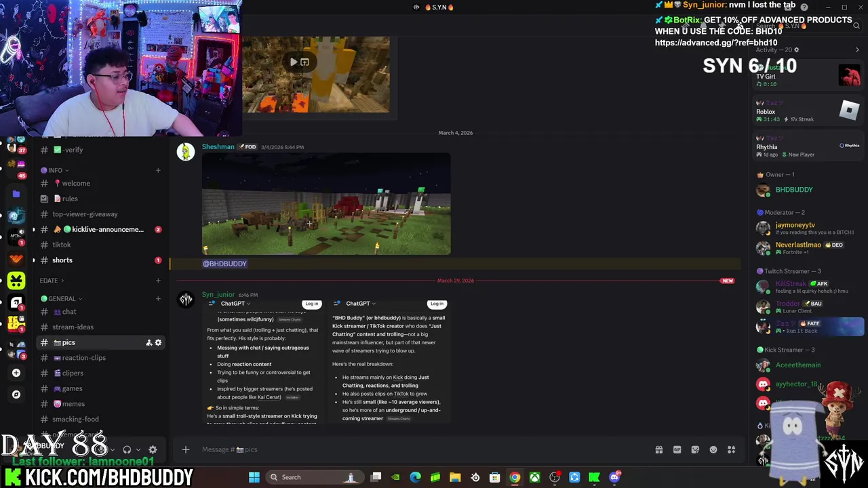Open the games channel
This screenshot has width=868, height=488.
[x=100, y=388]
